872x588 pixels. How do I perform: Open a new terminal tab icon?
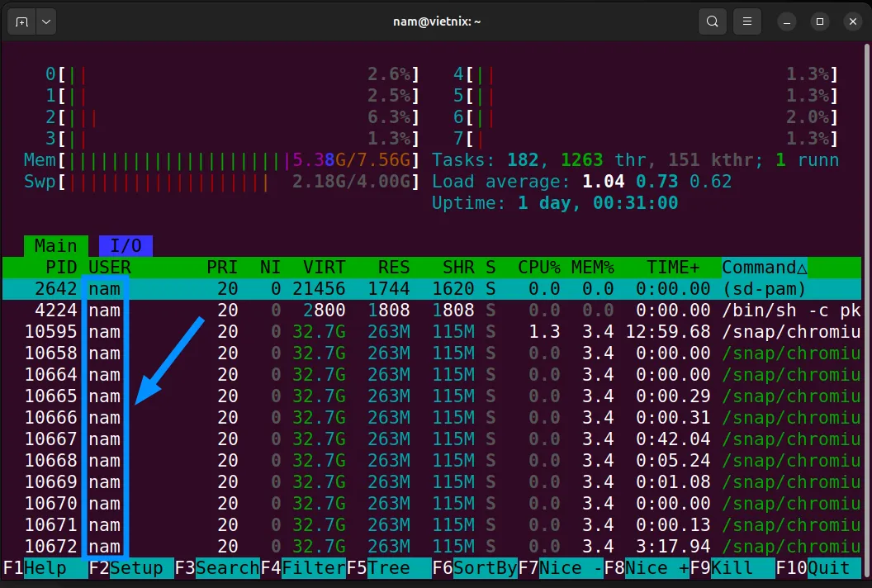[x=21, y=21]
